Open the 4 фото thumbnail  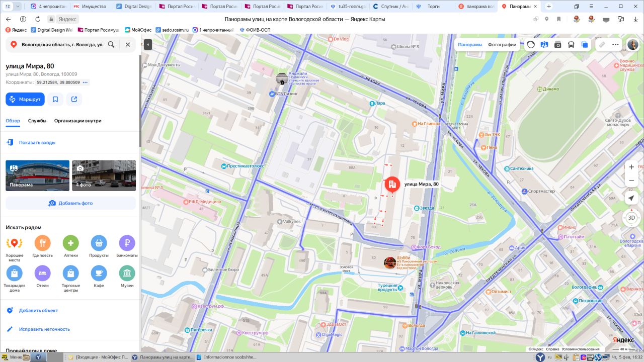click(x=104, y=175)
